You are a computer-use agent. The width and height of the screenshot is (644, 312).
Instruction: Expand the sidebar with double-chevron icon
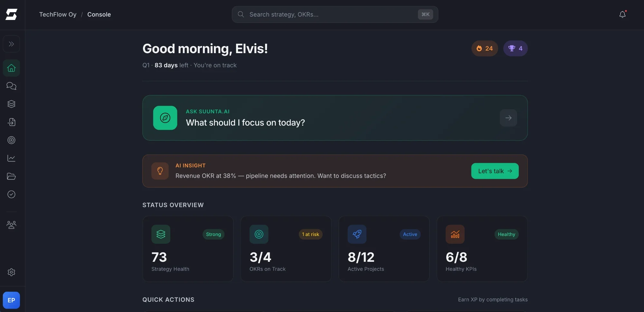pyautogui.click(x=11, y=44)
